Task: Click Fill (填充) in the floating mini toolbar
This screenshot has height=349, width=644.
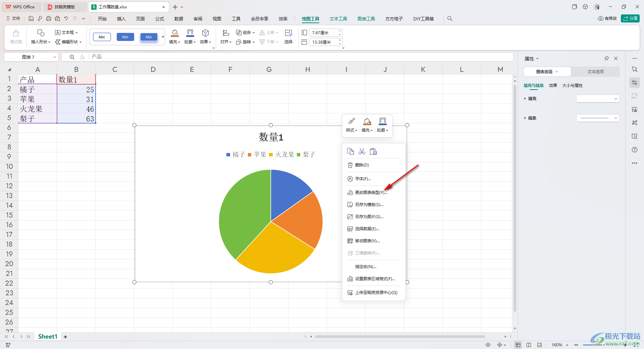Action: coord(367,125)
